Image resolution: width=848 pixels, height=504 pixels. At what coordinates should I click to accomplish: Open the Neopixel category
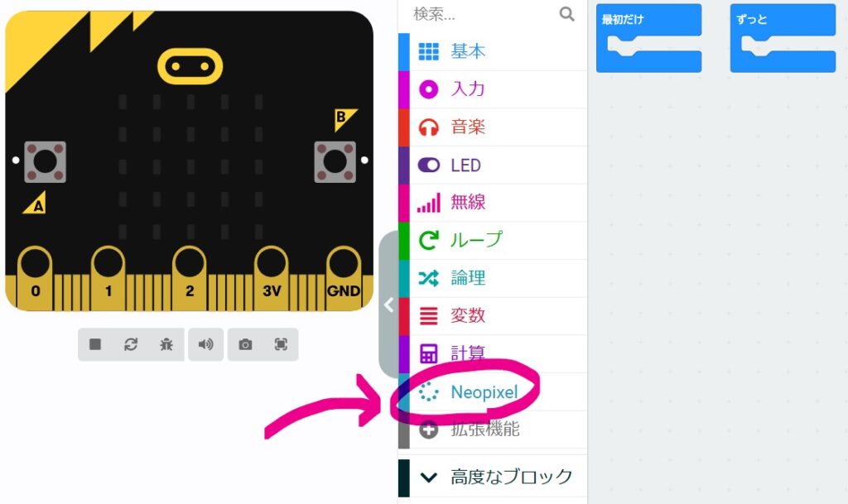pyautogui.click(x=493, y=391)
